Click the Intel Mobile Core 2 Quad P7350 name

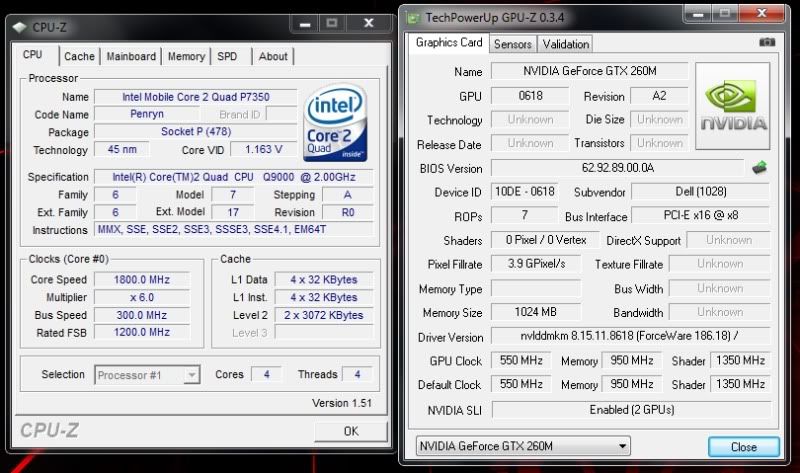196,97
